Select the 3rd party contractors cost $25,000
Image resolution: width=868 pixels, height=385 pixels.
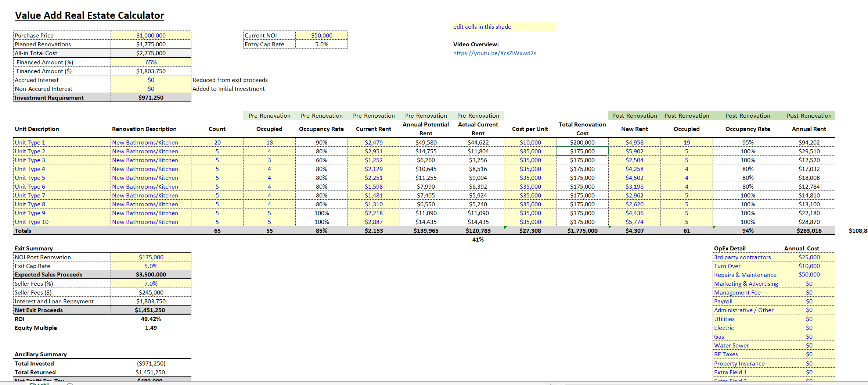(809, 257)
